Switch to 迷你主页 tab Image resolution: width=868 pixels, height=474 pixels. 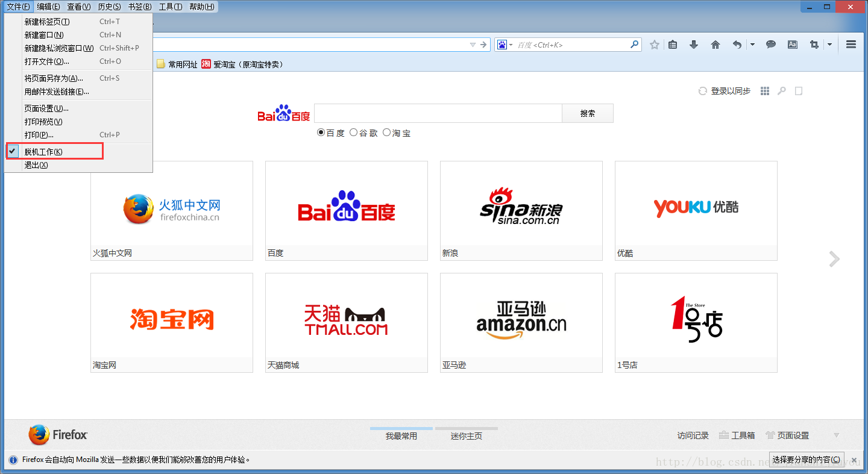click(x=467, y=435)
